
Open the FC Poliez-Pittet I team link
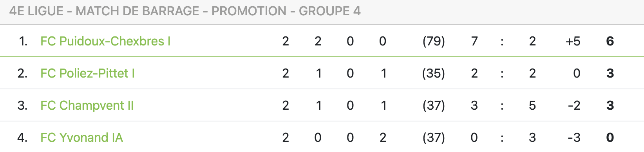coord(87,73)
